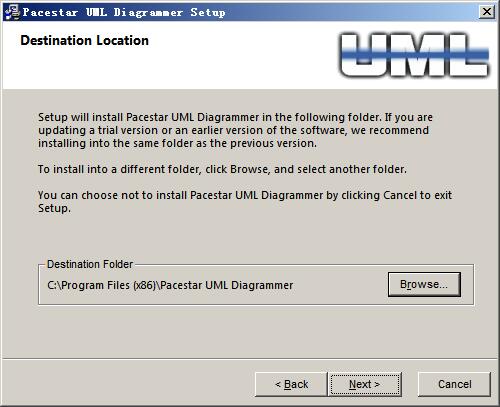The image size is (500, 407).
Task: Click the 'You can choose not to install' paragraph
Action: [x=245, y=201]
